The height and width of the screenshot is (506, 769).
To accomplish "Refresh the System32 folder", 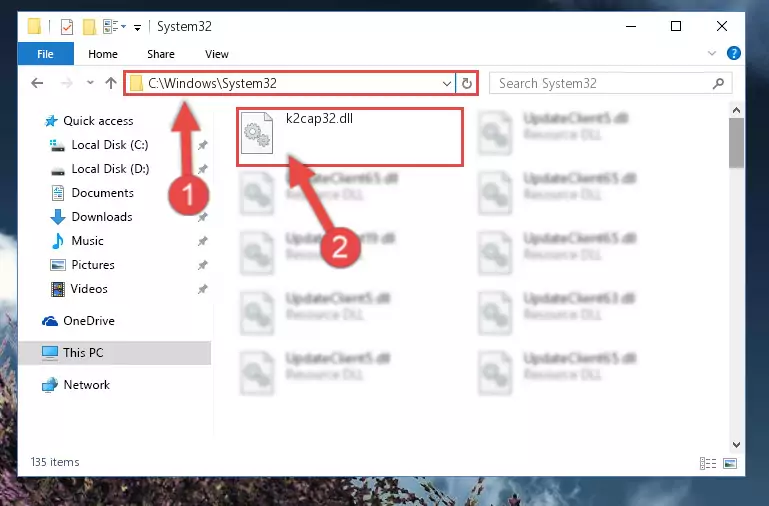I will point(466,83).
